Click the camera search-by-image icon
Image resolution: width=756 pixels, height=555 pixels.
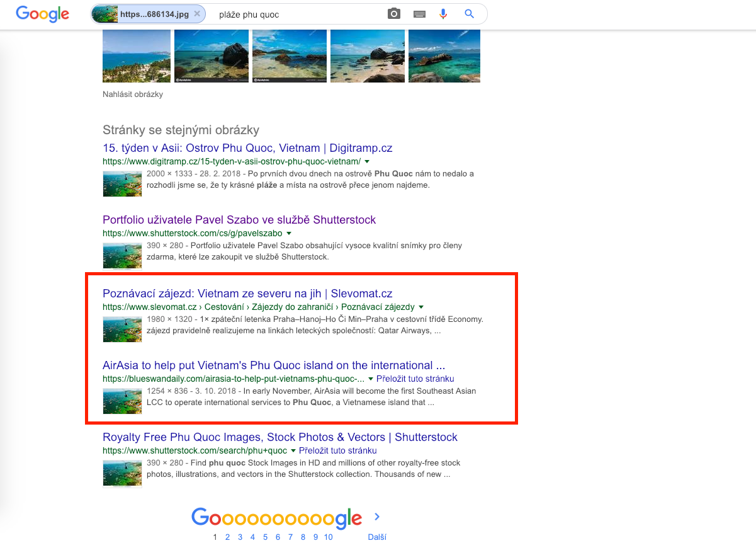coord(394,14)
